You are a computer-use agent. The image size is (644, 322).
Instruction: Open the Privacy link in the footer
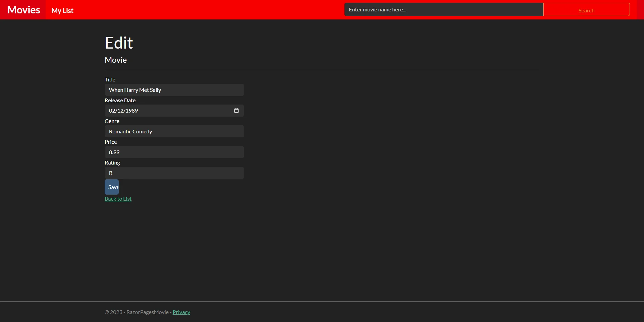click(181, 312)
